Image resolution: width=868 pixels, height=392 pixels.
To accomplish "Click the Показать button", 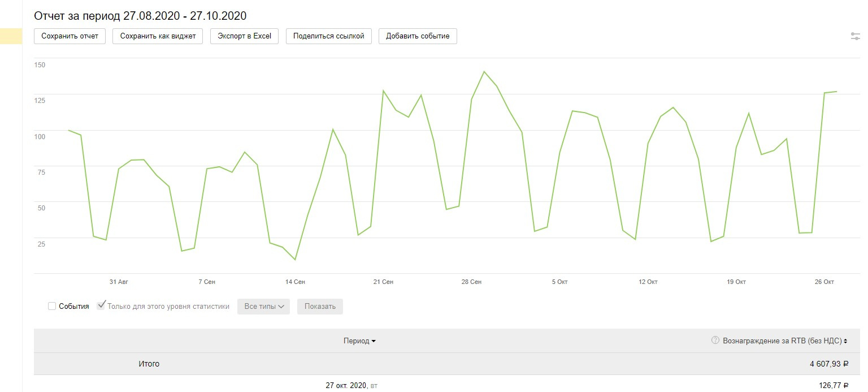I will 320,307.
